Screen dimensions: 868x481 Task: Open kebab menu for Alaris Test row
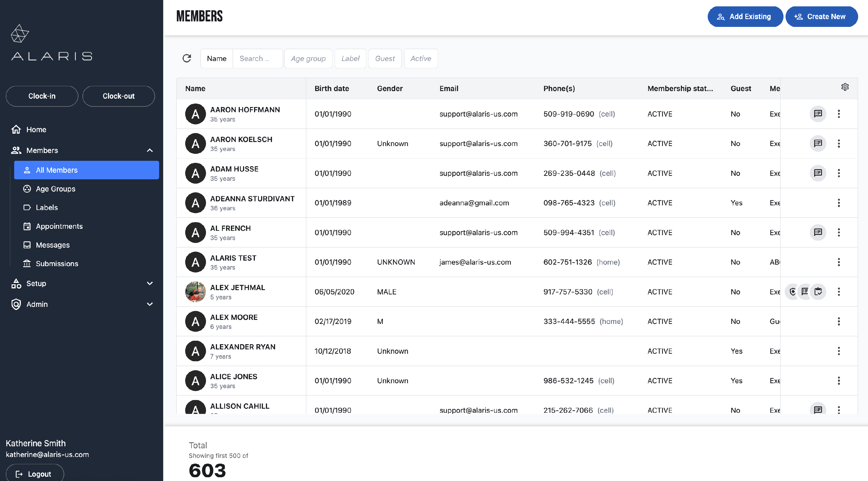tap(839, 262)
